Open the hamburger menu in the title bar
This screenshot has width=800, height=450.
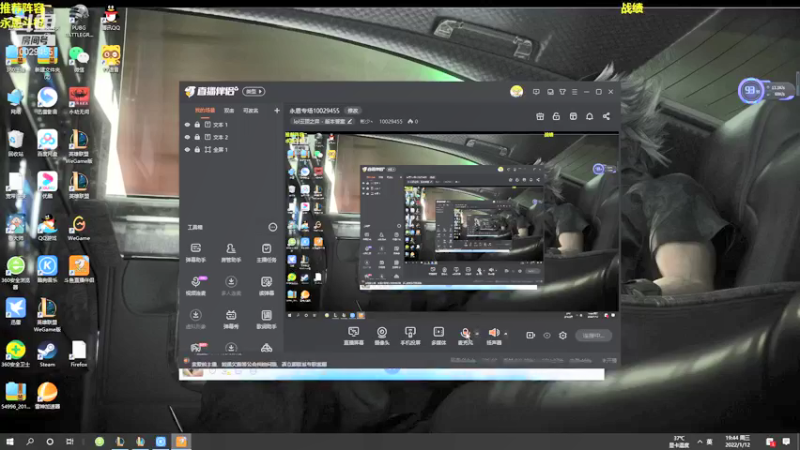(x=574, y=92)
